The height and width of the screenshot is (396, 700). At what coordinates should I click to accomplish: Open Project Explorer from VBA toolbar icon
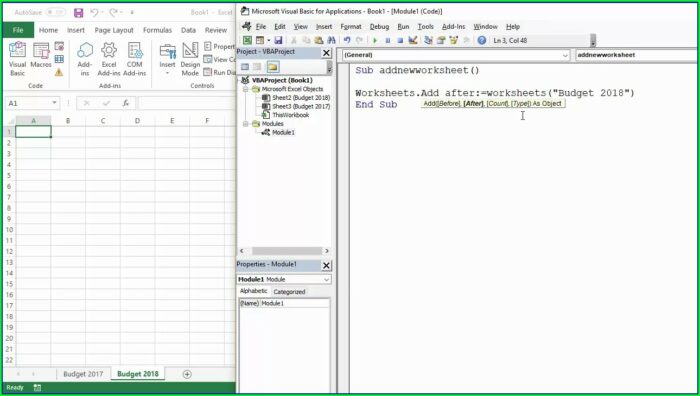[428, 40]
